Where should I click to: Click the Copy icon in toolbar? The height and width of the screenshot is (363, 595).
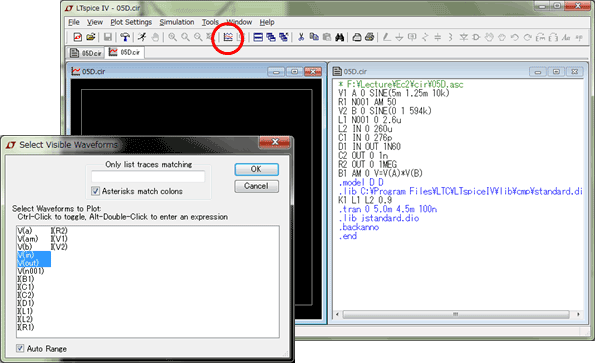314,37
